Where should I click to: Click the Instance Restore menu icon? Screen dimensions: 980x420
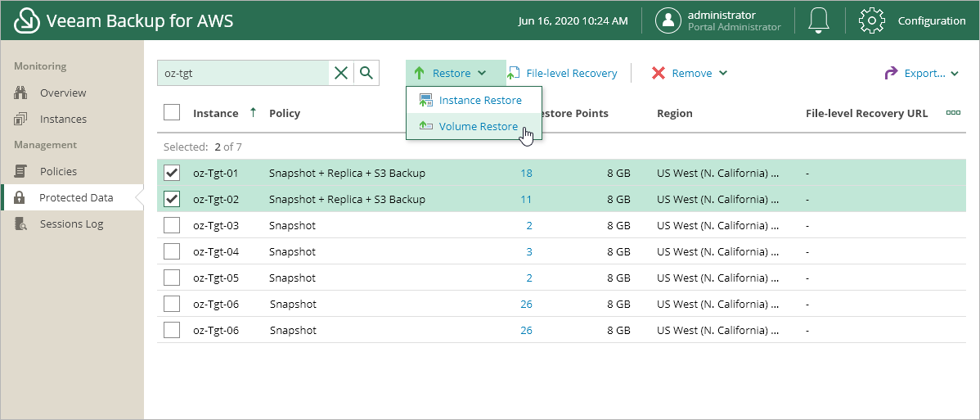[x=426, y=100]
